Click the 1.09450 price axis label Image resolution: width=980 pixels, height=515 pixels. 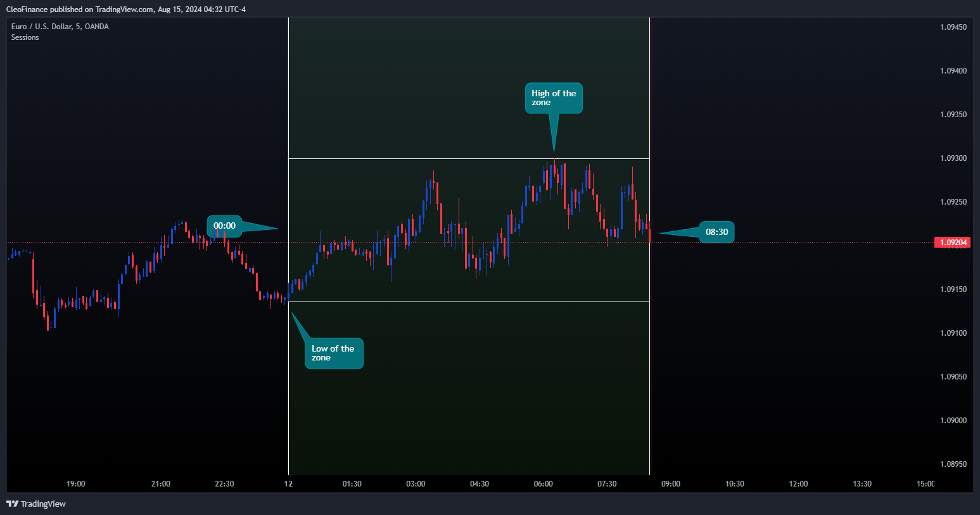[953, 27]
